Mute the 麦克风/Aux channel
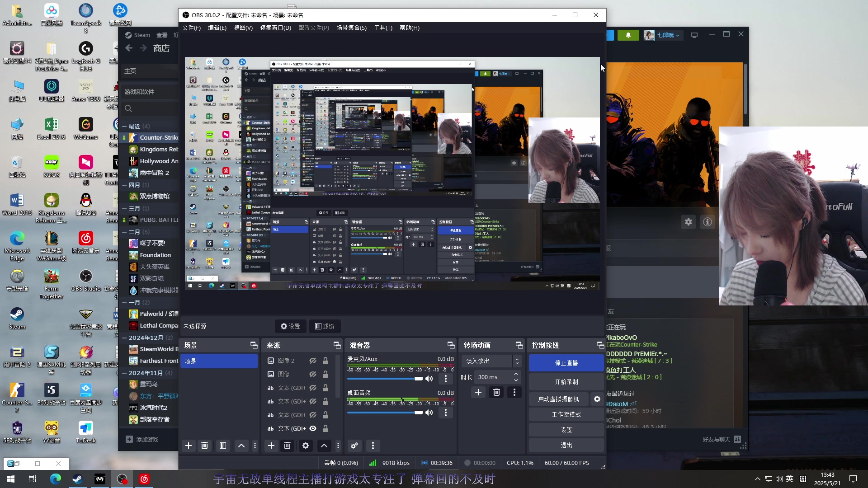 [429, 379]
